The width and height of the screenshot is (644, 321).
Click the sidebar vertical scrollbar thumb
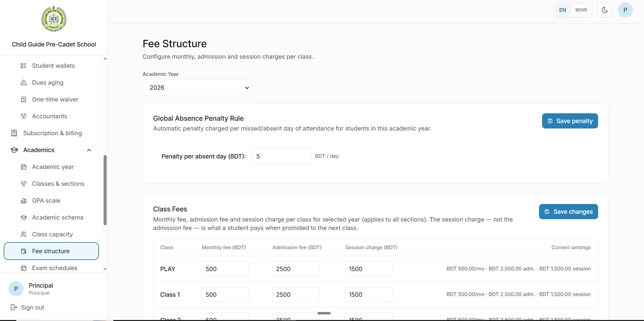tap(105, 190)
